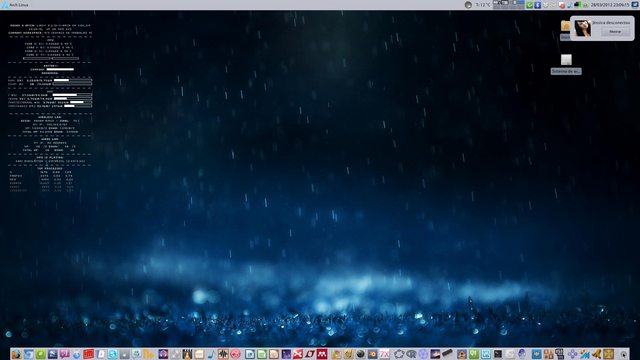640x360 pixels.
Task: Launch the red M dock icon
Action: [x=322, y=354]
